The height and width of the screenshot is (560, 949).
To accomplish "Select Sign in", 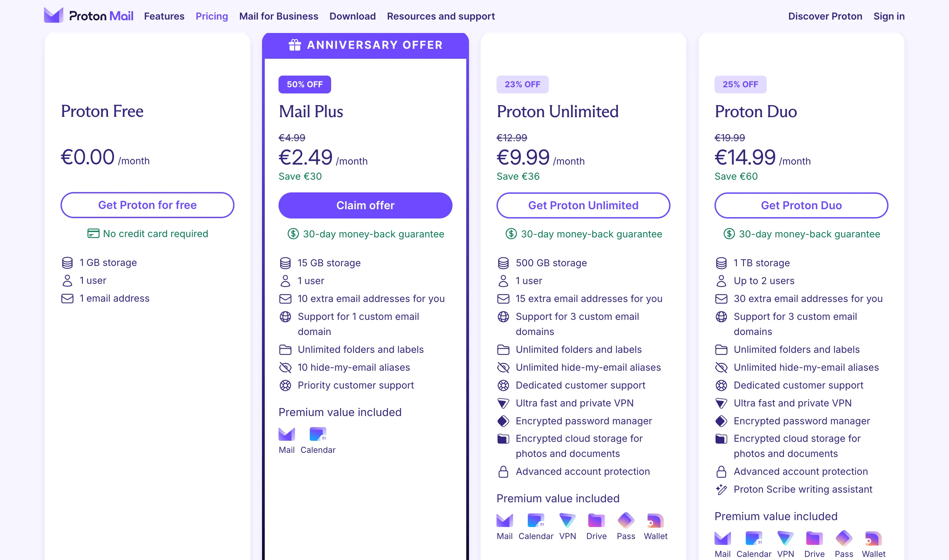I will click(889, 16).
